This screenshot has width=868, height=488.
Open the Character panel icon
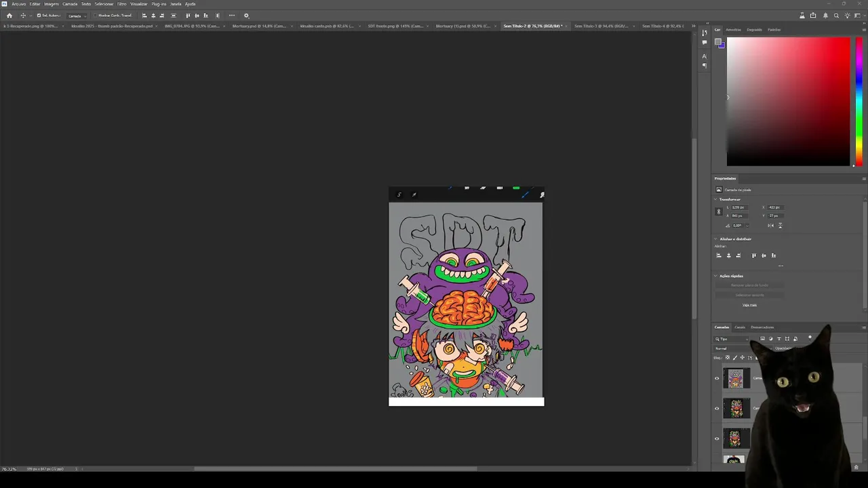(x=705, y=56)
